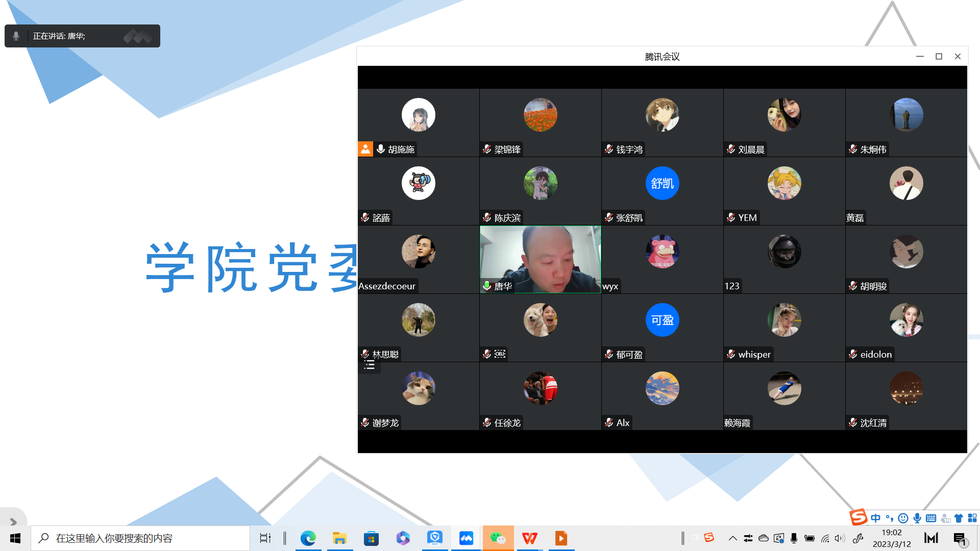Click the orange host icon beside 胡施施
Screen dimensions: 980x551
[365, 149]
